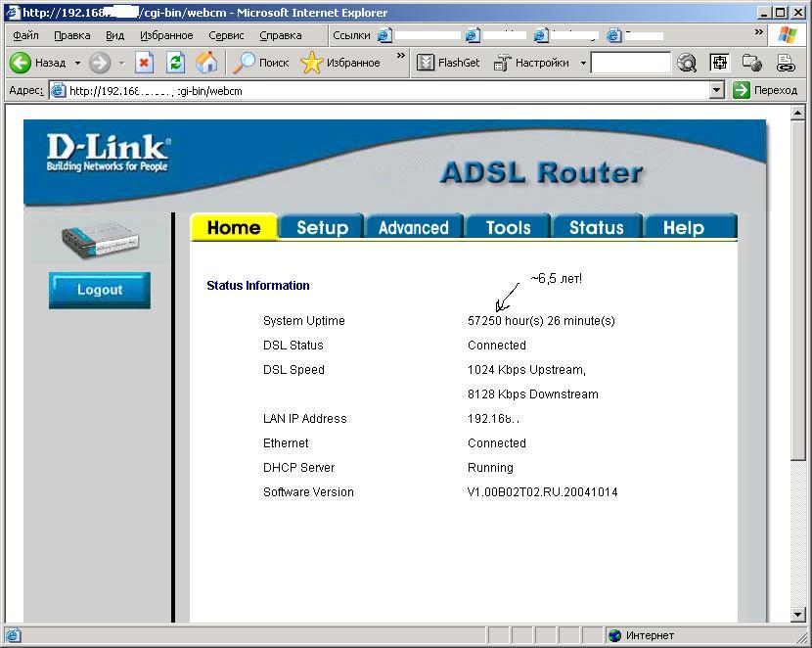The image size is (812, 648).
Task: Open the address bar dropdown list
Action: coord(716,90)
